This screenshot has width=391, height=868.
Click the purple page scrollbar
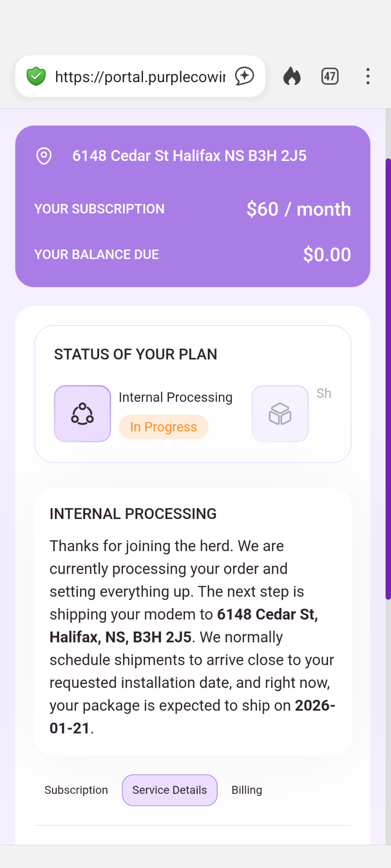[x=388, y=379]
